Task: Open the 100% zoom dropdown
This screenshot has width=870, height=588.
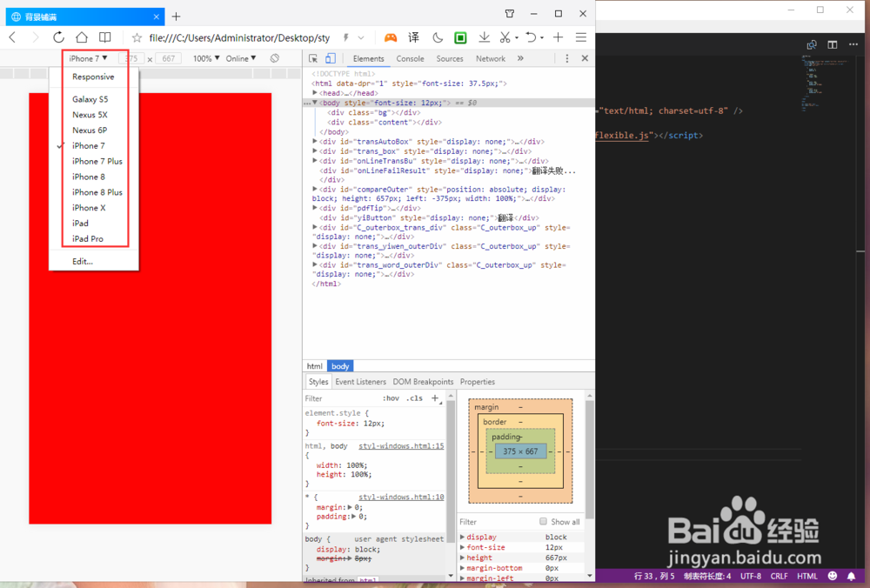Action: (204, 58)
